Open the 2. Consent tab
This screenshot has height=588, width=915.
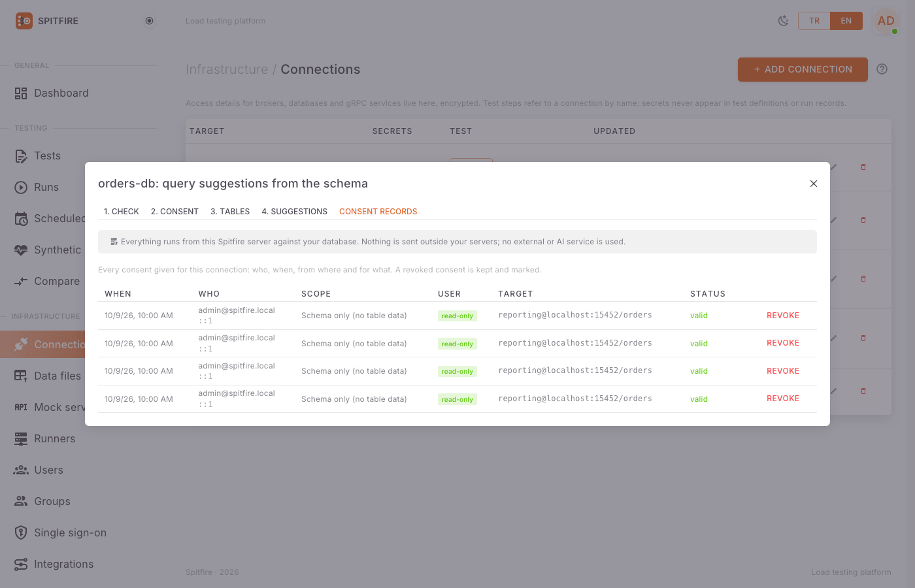coord(175,212)
